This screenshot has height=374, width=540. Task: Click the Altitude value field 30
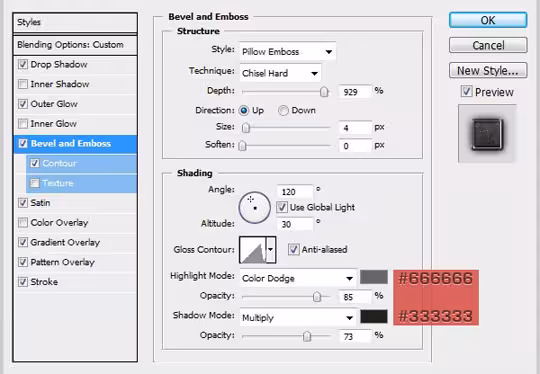pos(295,224)
